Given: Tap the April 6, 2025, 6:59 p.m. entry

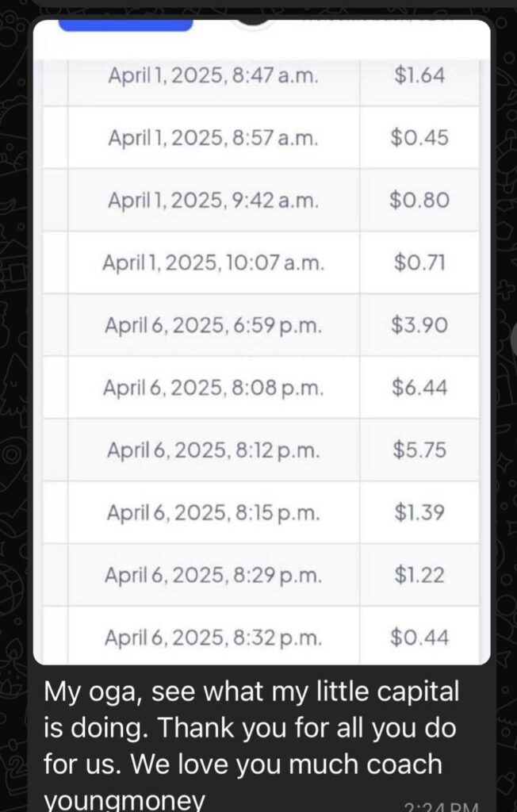Looking at the screenshot, I should [x=213, y=326].
